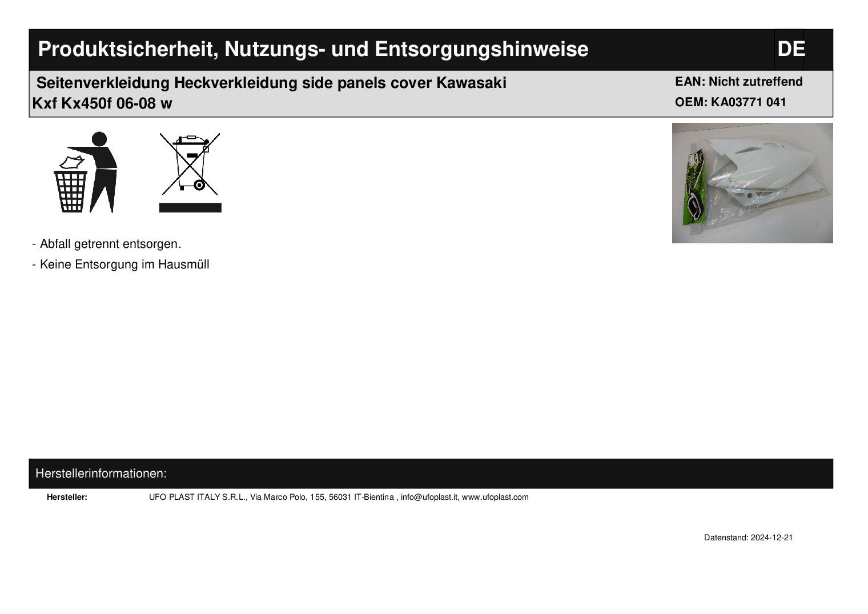Click the info@ufoplast.it email address
Viewport: 868px width, 614px height.
pos(429,497)
